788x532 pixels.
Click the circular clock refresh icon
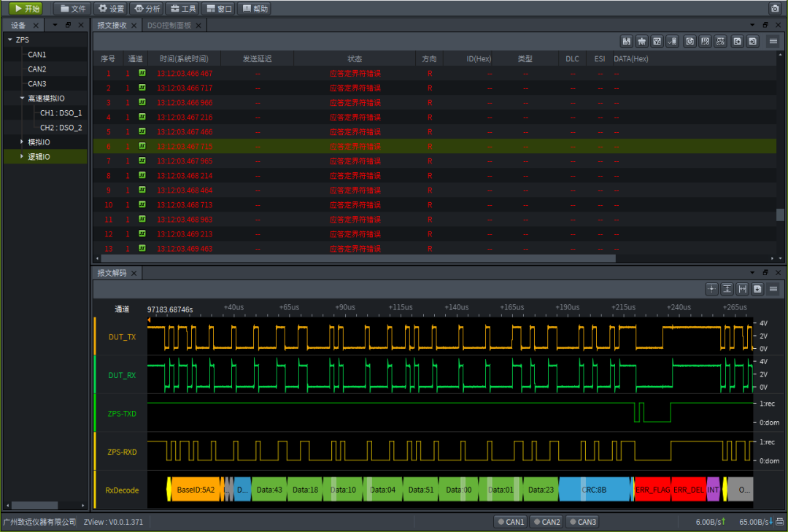tap(690, 42)
